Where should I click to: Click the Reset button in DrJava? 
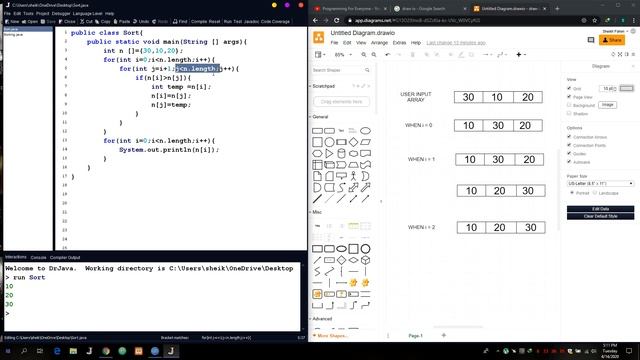[x=214, y=22]
